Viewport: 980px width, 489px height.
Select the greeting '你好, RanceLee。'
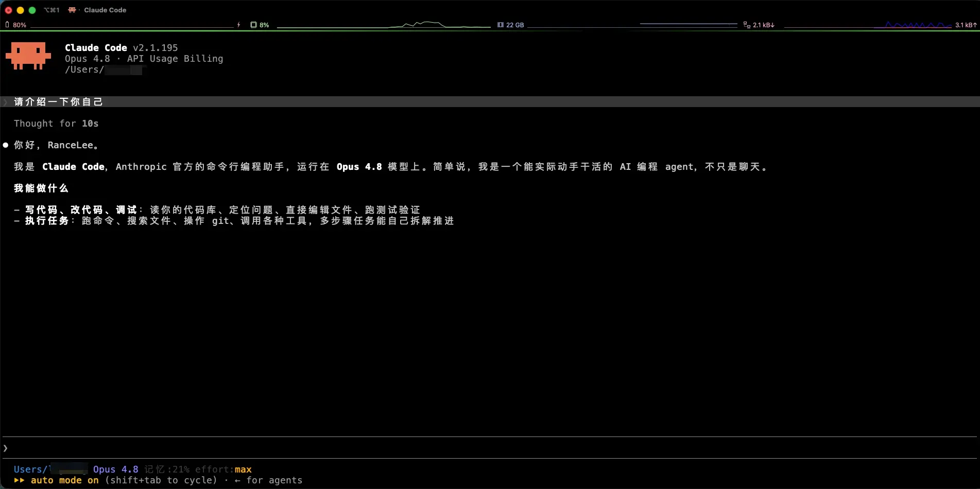click(56, 145)
